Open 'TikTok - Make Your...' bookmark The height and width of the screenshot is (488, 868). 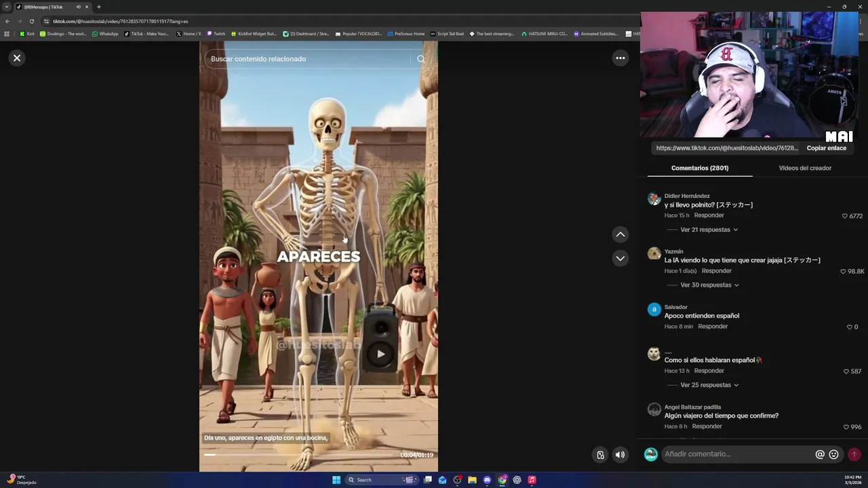146,34
